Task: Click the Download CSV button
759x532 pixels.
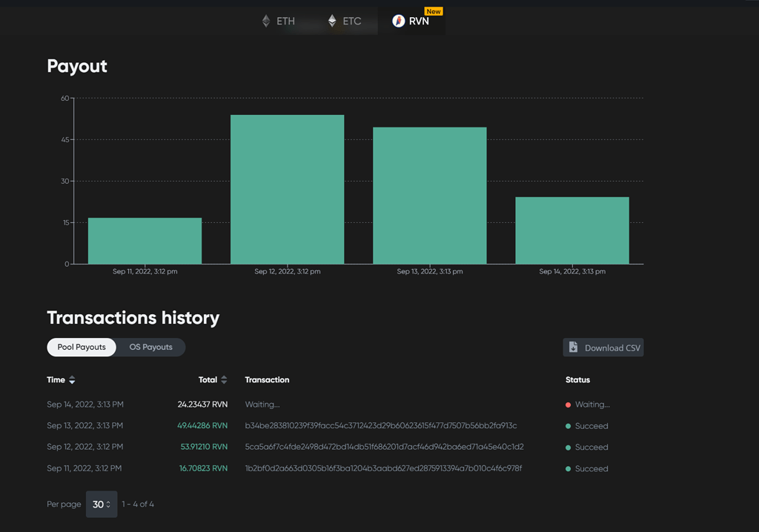Action: [x=603, y=347]
